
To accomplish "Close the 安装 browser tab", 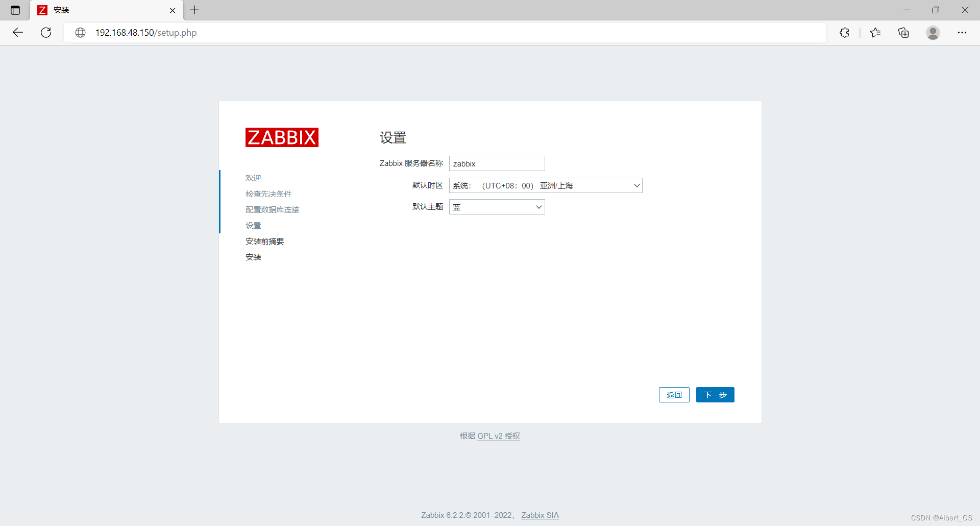I will click(x=173, y=10).
